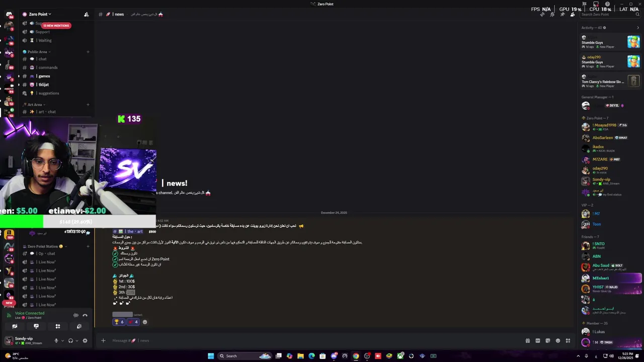Open microphone input options arrow

(x=62, y=340)
